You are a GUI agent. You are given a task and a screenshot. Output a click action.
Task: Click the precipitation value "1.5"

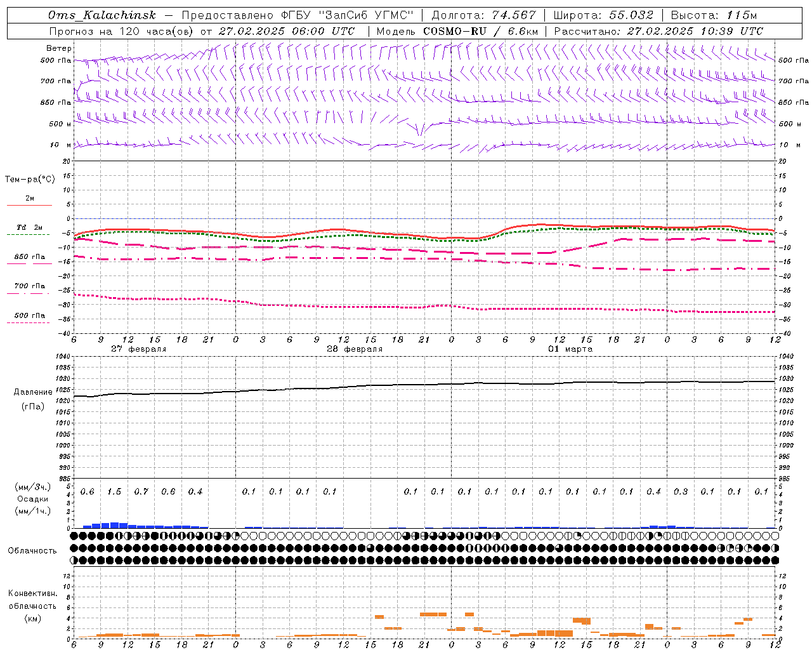pyautogui.click(x=114, y=492)
